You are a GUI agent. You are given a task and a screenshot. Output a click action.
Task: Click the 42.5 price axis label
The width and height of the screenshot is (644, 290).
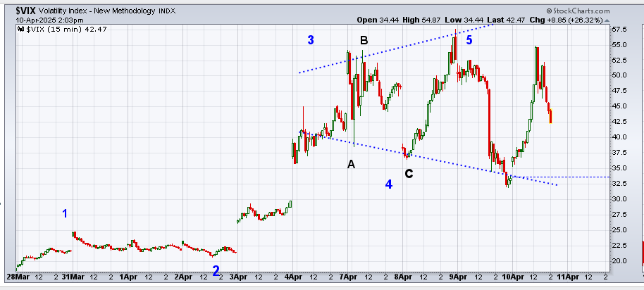pyautogui.click(x=618, y=121)
